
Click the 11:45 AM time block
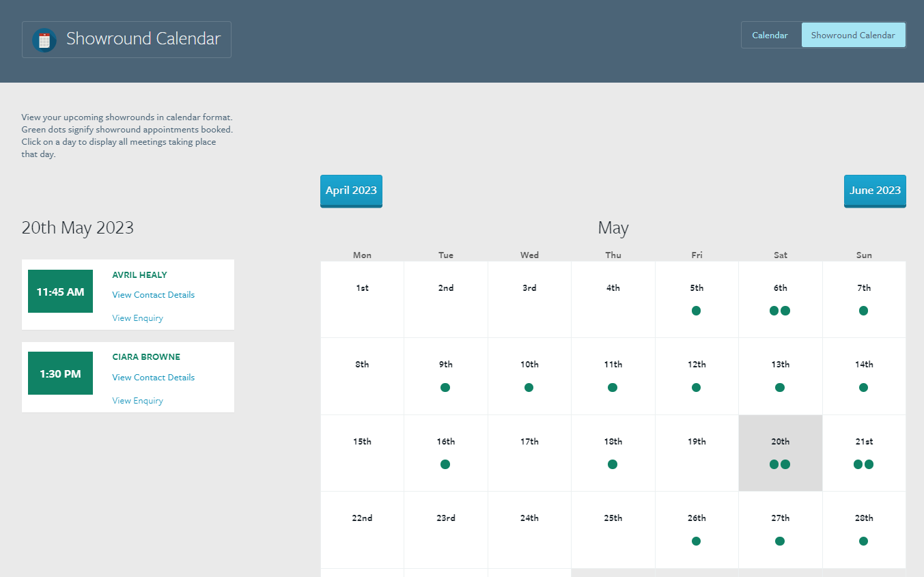tap(60, 291)
